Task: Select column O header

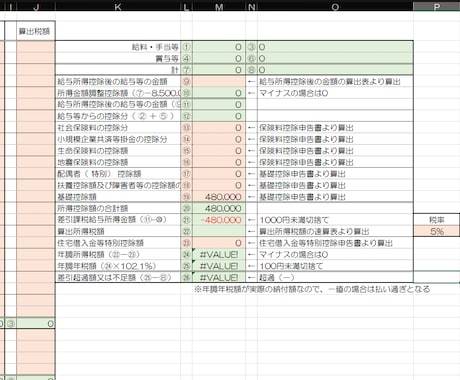Action: click(x=335, y=6)
